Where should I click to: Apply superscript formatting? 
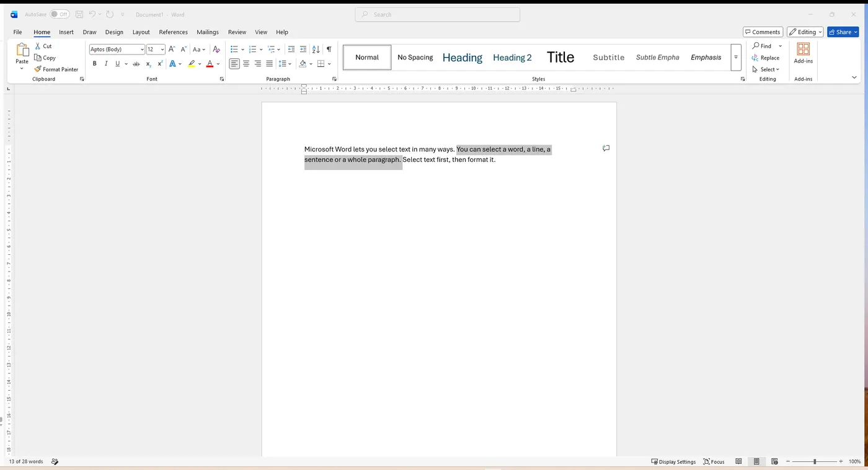(x=160, y=64)
